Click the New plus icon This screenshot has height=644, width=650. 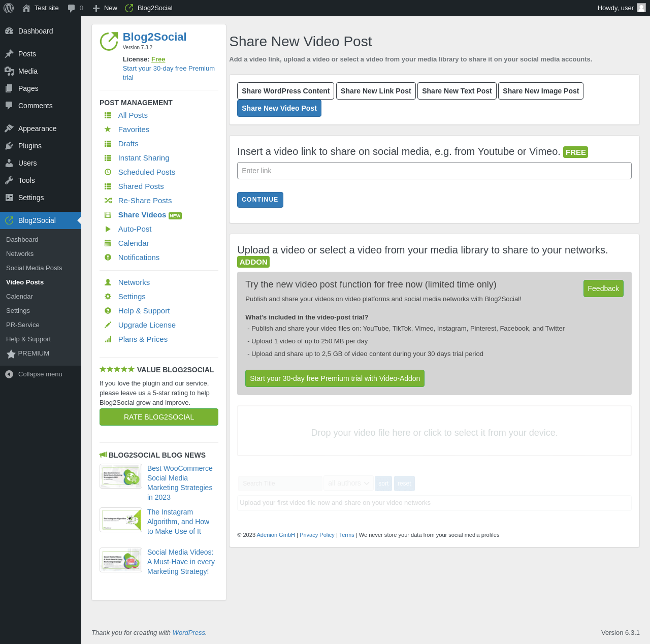click(96, 8)
